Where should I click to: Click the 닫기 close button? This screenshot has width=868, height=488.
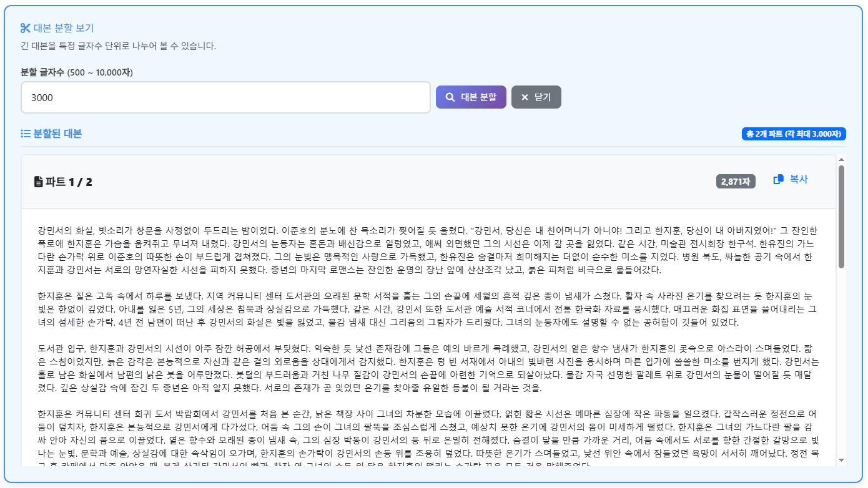tap(536, 97)
